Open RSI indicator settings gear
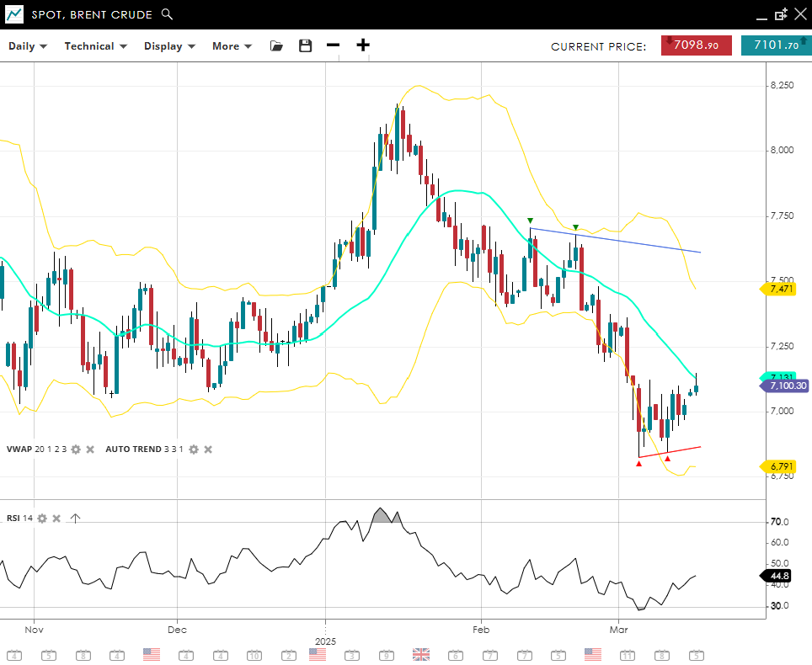 click(x=42, y=518)
